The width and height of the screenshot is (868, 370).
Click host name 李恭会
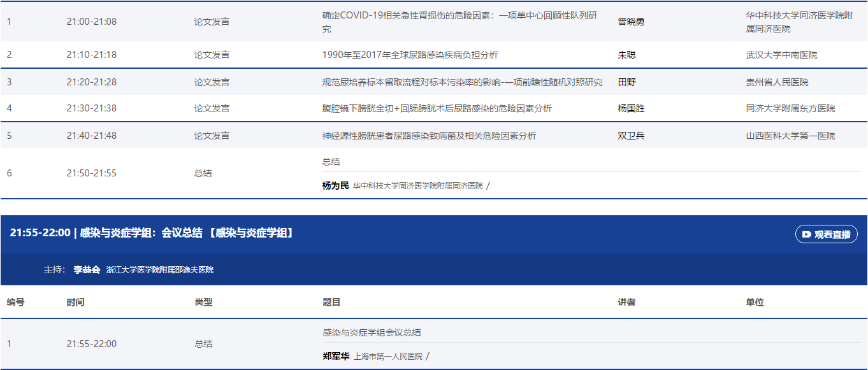(87, 269)
